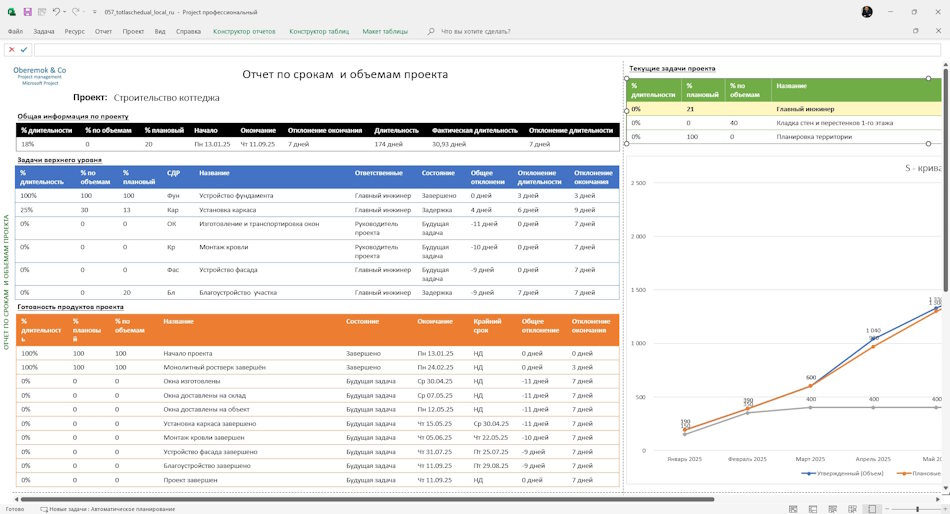Viewport: 950px width, 514px height.
Task: Open the Справка ribbon tab
Action: click(188, 31)
